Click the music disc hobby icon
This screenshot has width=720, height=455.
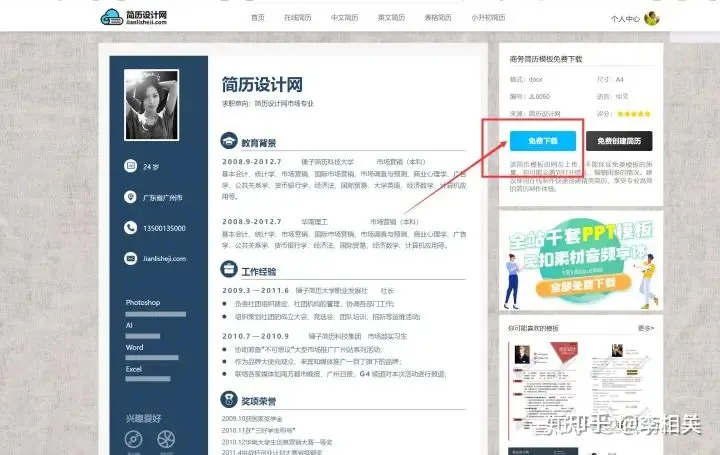[134, 439]
